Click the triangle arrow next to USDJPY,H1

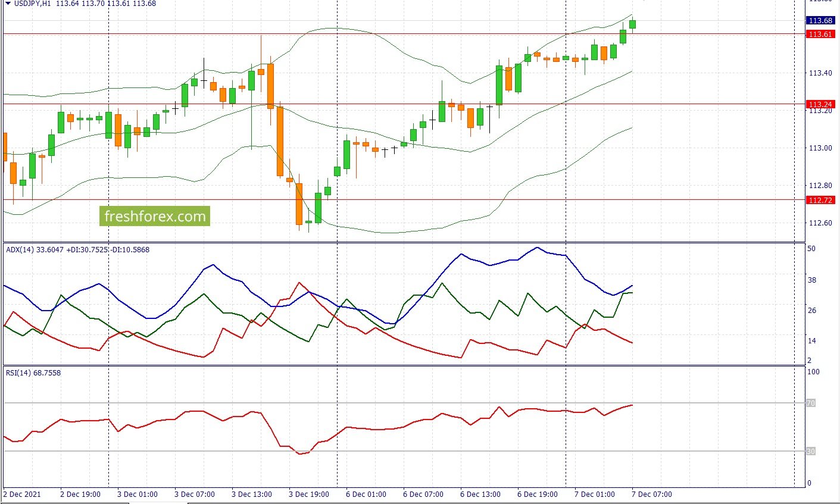pos(7,4)
